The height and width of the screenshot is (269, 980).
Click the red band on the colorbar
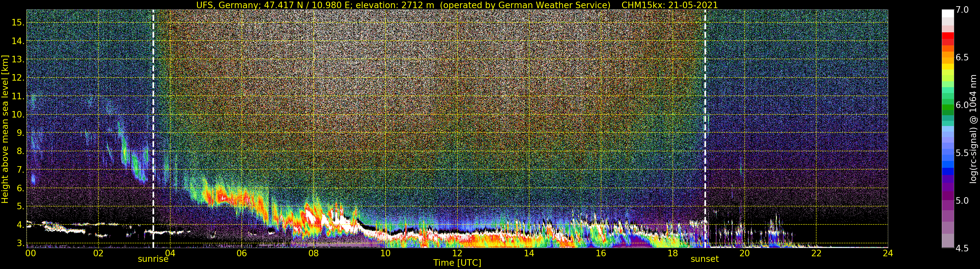point(947,39)
